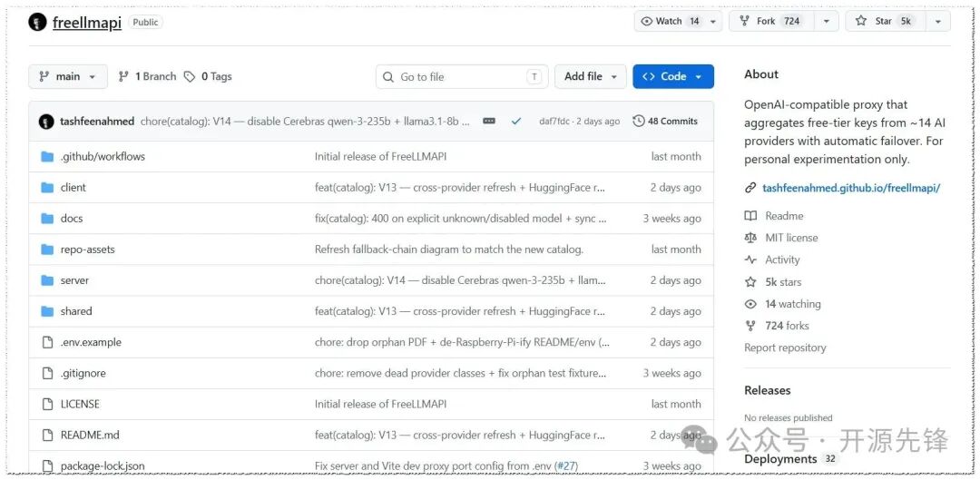This screenshot has width=980, height=480.
Task: Open commit hash daf7fdc
Action: coord(554,122)
